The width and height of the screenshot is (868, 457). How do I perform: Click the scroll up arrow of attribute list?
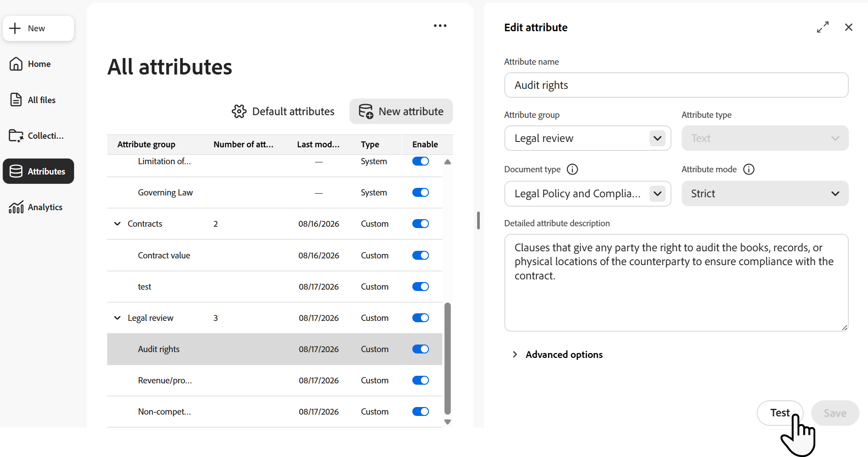click(x=448, y=162)
